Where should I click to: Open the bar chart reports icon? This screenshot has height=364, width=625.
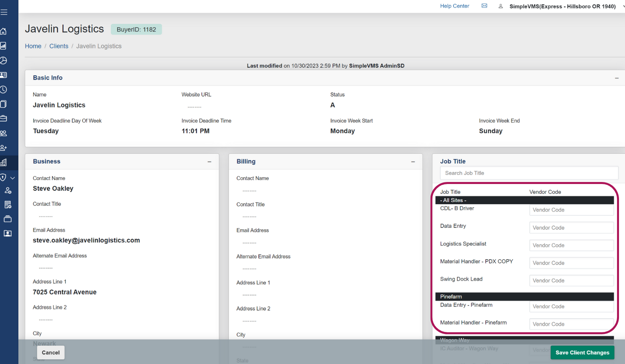(x=4, y=46)
